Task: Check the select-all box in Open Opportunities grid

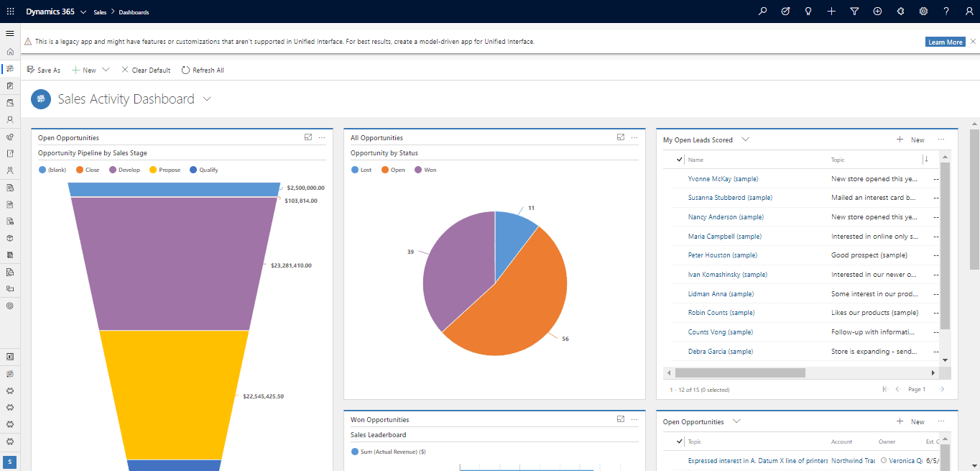Action: [678, 441]
